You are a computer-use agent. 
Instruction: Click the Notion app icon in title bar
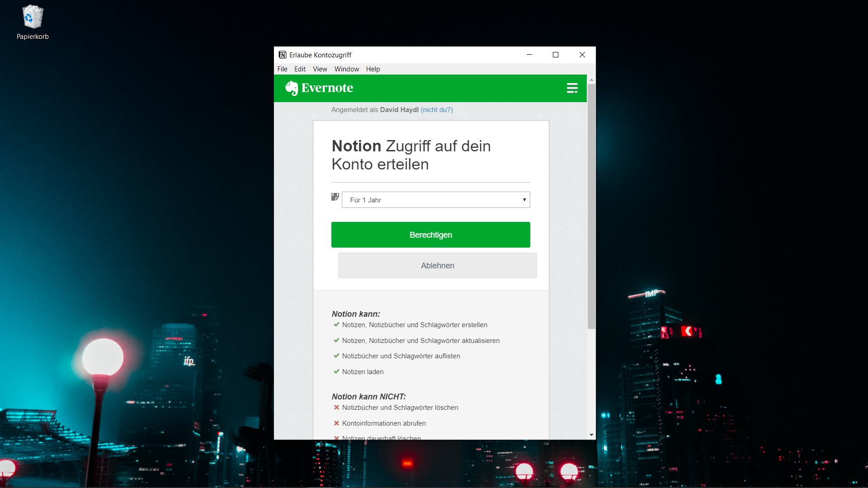point(283,55)
